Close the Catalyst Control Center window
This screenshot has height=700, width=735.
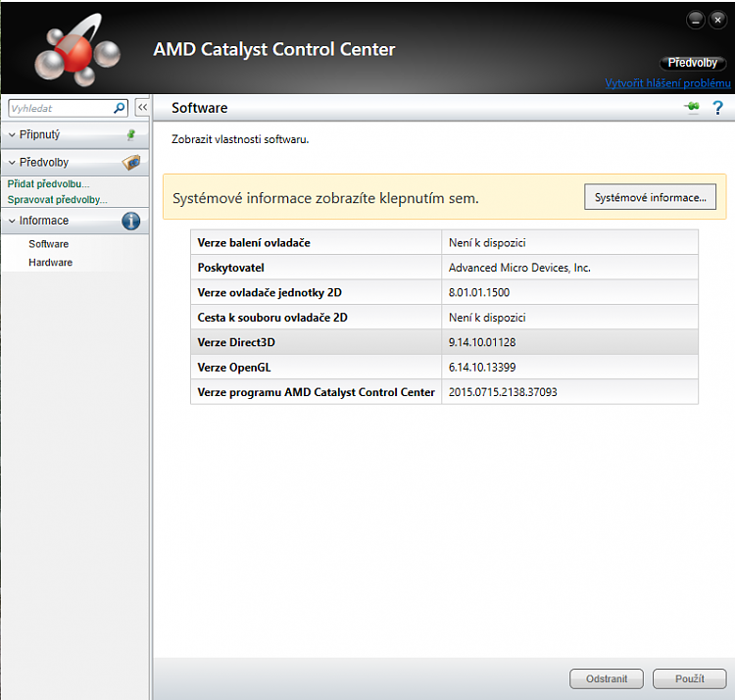click(717, 21)
